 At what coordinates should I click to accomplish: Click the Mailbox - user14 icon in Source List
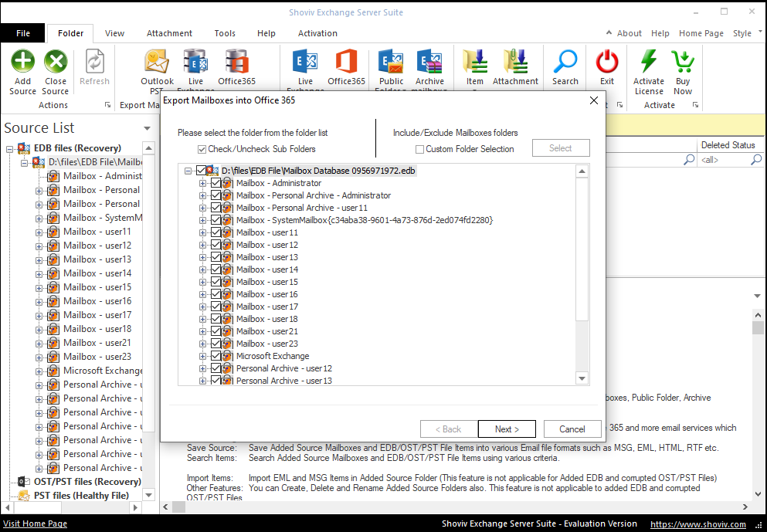point(53,274)
